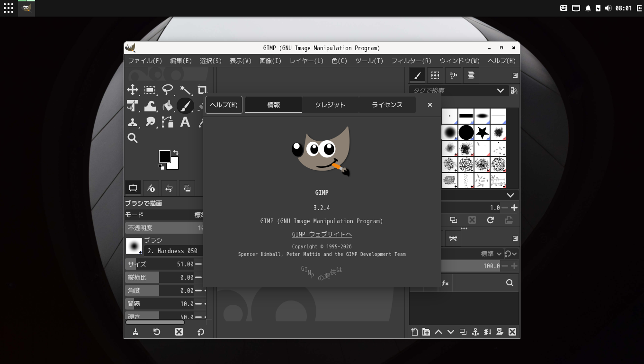Open the GIMP ウェブサイトへ link
644x364 pixels.
point(322,234)
